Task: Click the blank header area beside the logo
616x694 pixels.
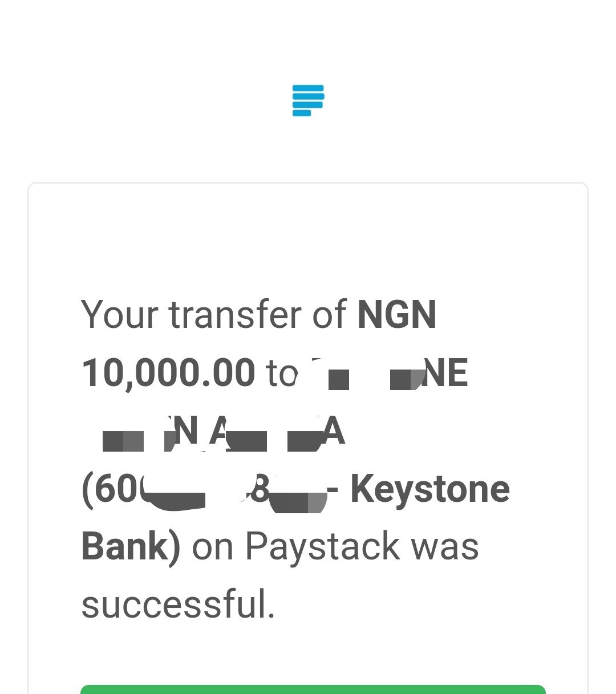Action: 456,100
